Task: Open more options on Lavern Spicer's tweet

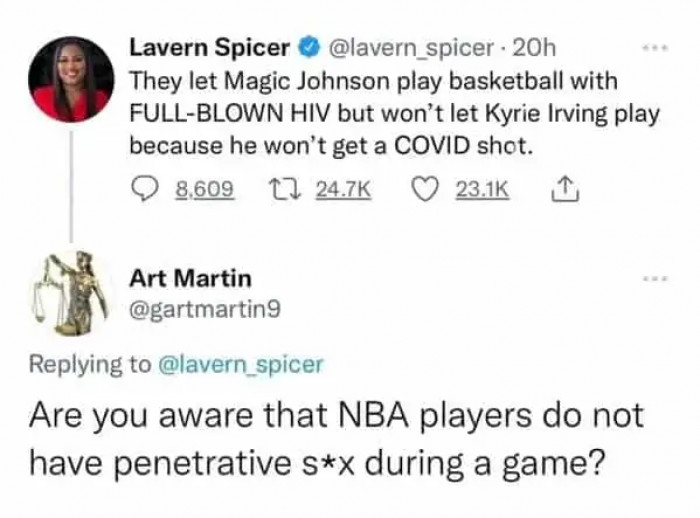Action: click(654, 47)
